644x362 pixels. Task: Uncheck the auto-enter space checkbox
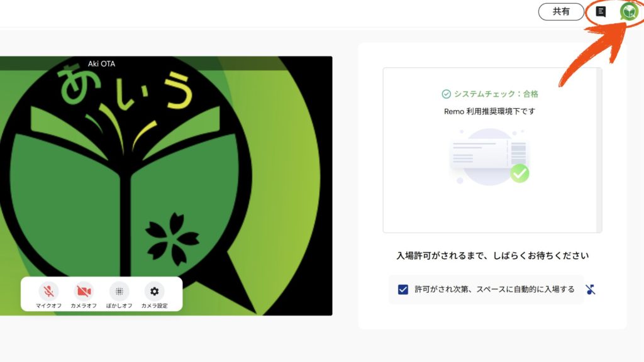403,289
